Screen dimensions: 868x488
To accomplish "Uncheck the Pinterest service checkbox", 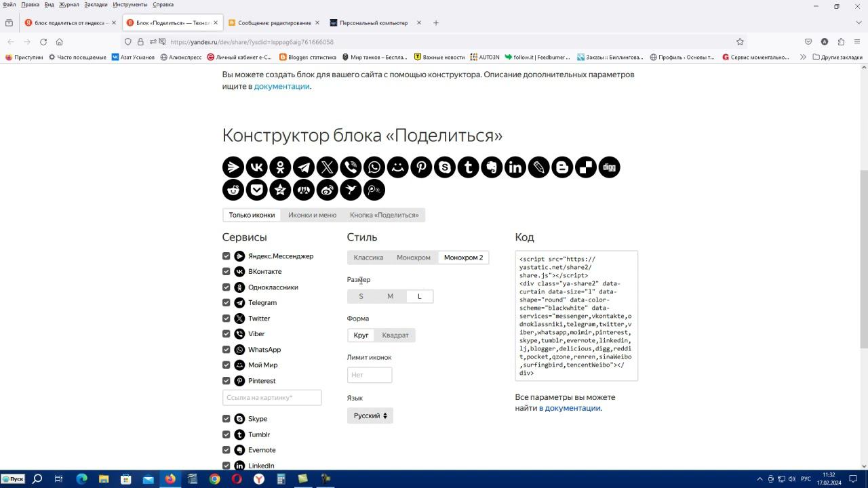I will [226, 380].
